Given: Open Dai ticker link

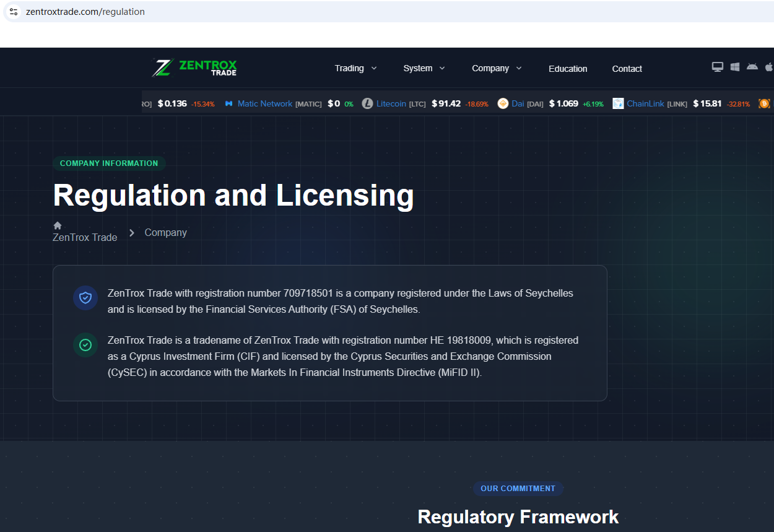Looking at the screenshot, I should point(518,103).
